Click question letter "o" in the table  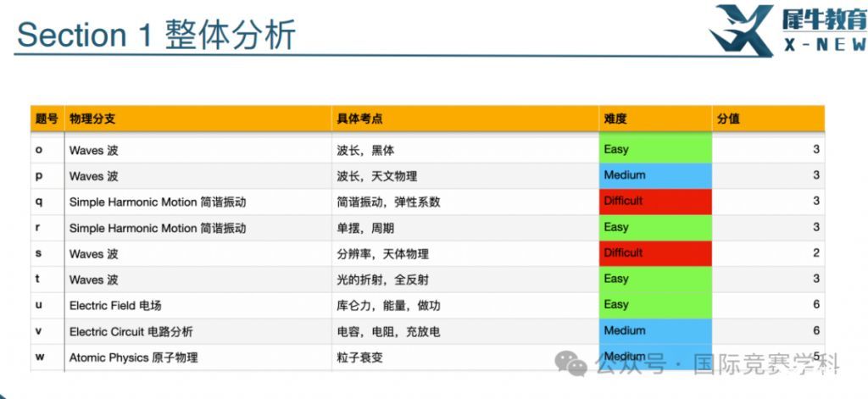point(38,150)
